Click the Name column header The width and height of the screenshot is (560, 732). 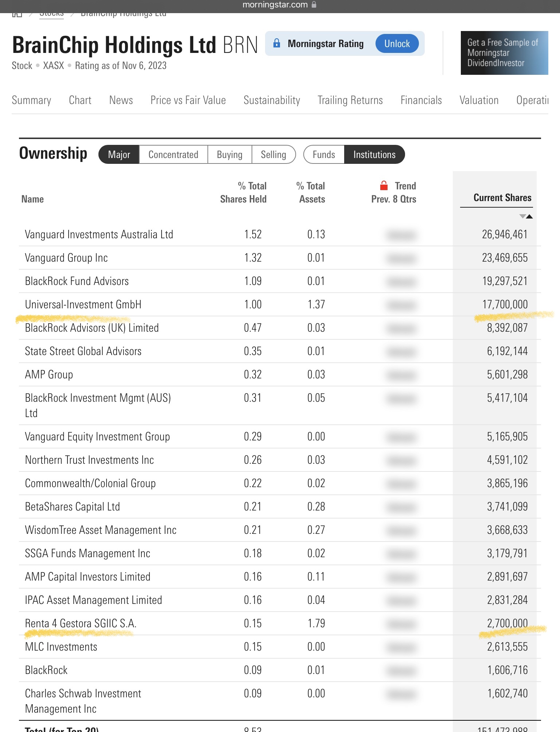(x=32, y=199)
